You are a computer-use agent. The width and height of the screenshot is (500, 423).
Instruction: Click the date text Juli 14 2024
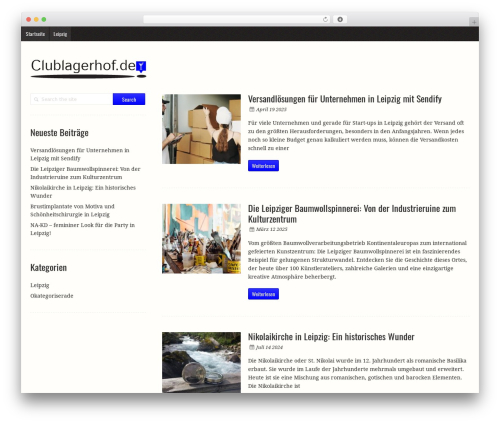[269, 347]
